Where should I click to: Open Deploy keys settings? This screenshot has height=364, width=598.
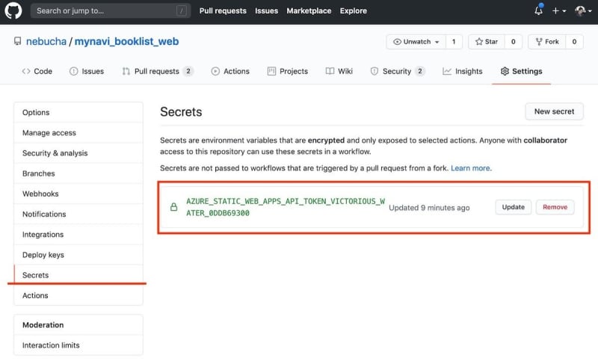coord(78,255)
